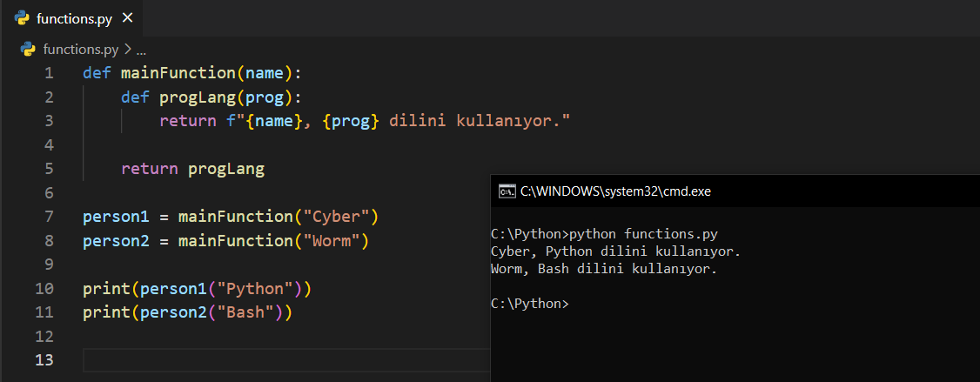Select the functions.py tab label
This screenshot has height=382, width=980.
tap(74, 18)
